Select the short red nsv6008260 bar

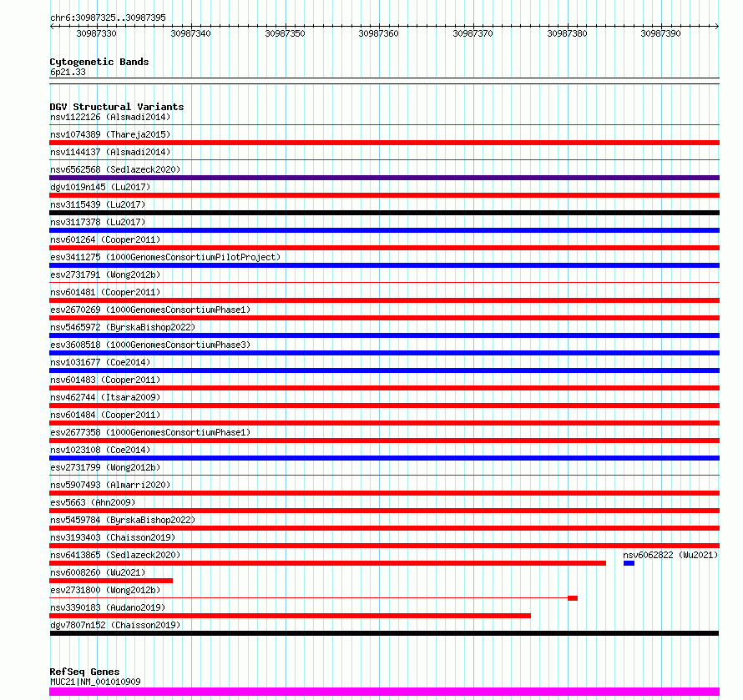111,581
